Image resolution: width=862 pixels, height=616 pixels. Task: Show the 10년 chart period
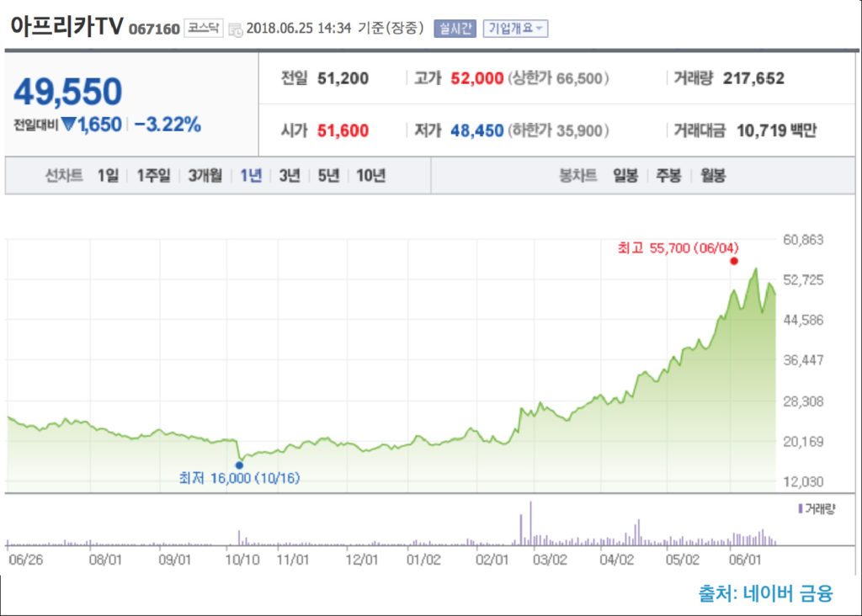coord(370,175)
